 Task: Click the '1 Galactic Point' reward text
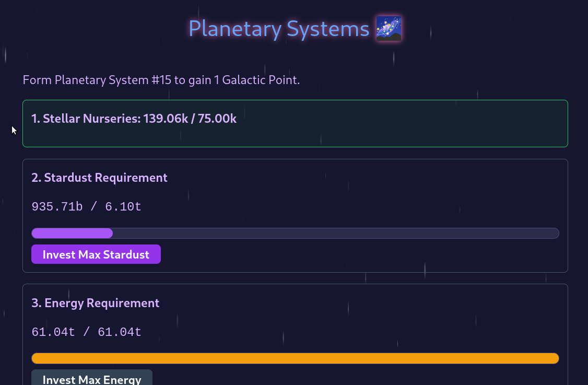256,80
